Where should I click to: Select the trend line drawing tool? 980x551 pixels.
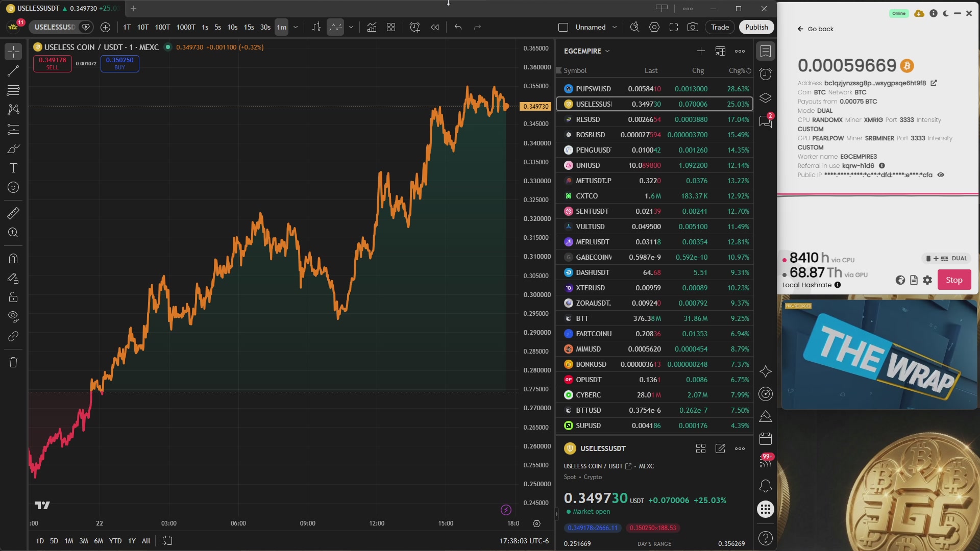13,71
